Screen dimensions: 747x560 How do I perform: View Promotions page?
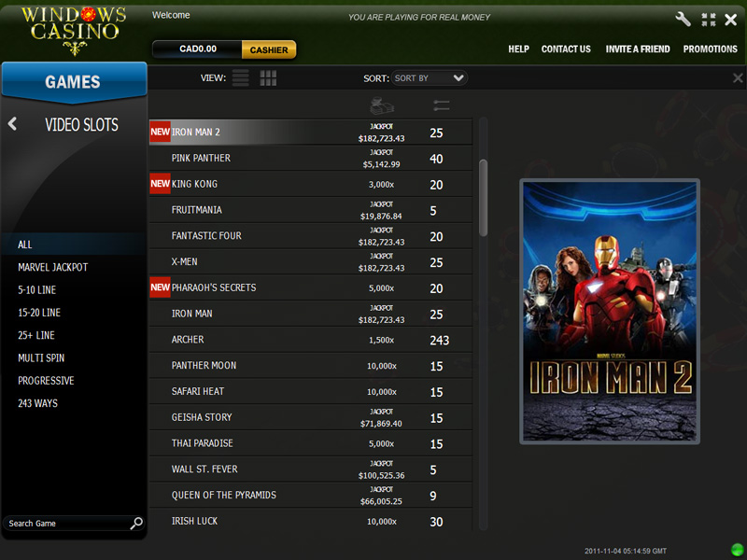[x=710, y=49]
